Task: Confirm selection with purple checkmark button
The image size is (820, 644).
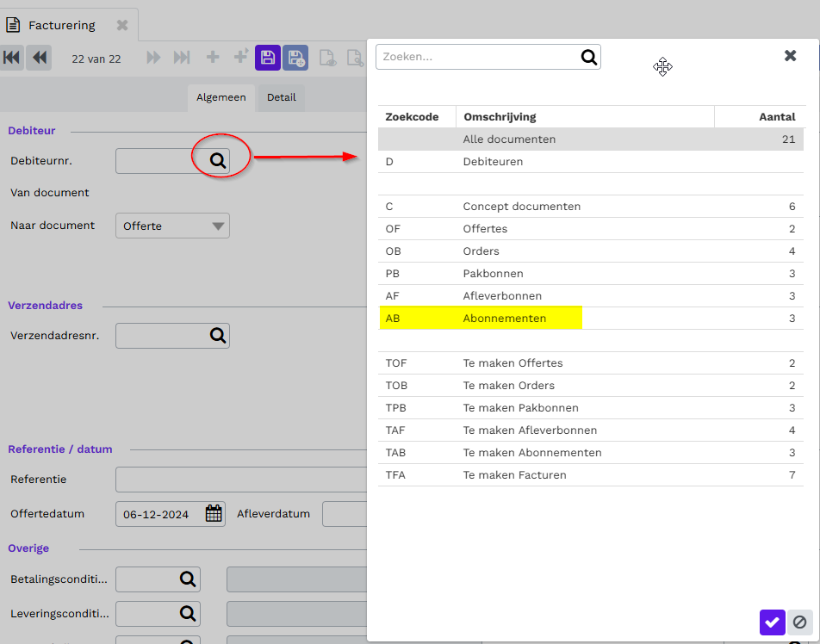Action: point(773,622)
